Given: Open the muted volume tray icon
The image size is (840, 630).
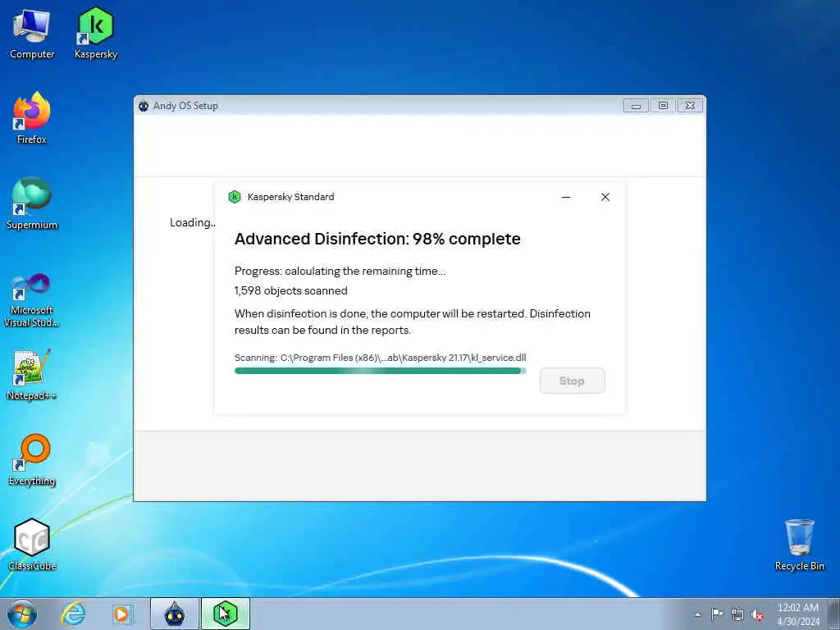Looking at the screenshot, I should coord(757,614).
